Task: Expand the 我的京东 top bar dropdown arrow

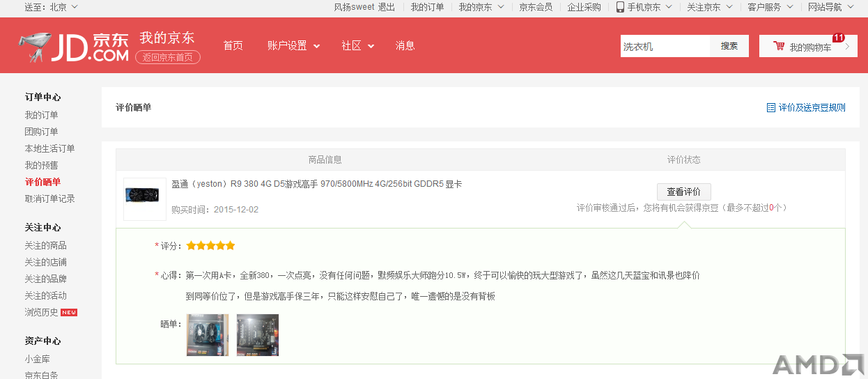Action: point(499,7)
